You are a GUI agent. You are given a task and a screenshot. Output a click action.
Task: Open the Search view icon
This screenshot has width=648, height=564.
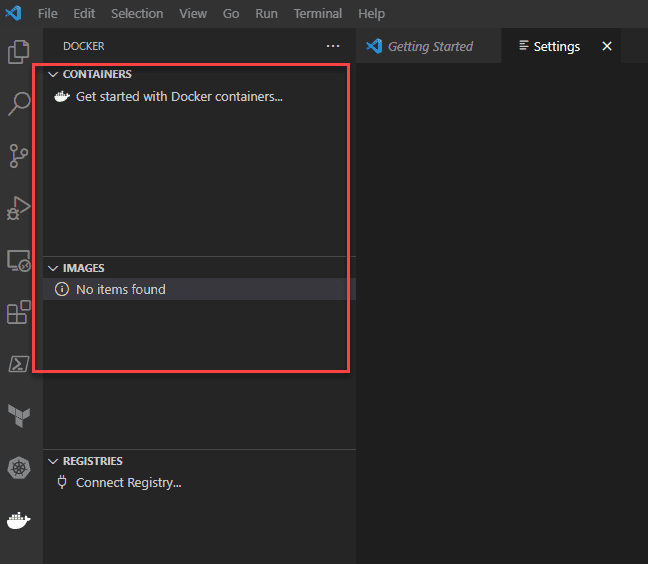pos(19,103)
